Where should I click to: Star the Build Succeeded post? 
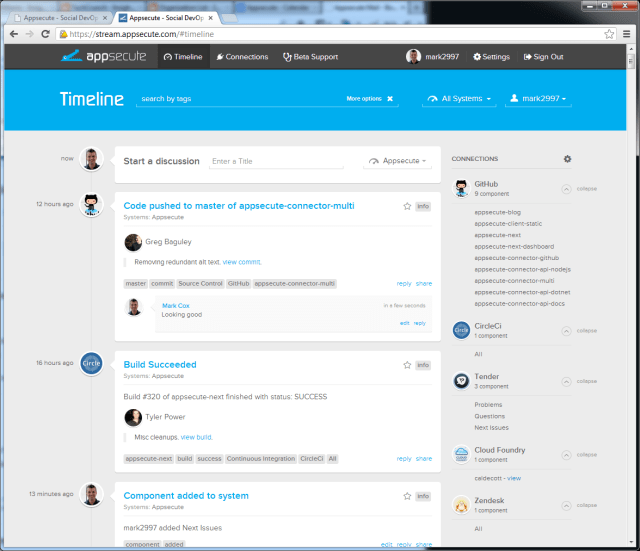(x=407, y=365)
